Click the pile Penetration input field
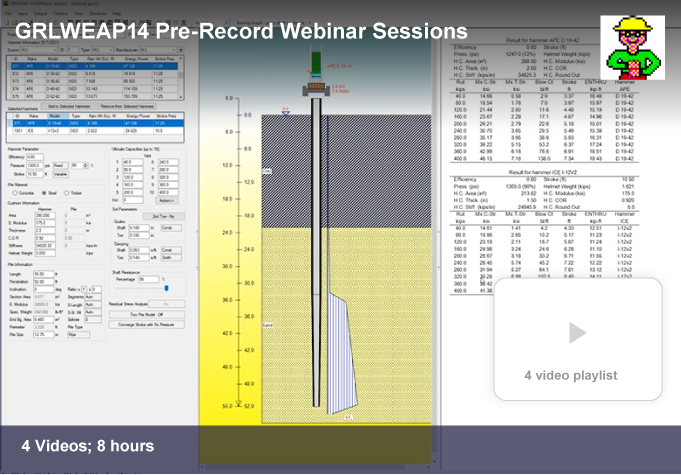Viewport: 681px width, 475px height. (x=44, y=282)
